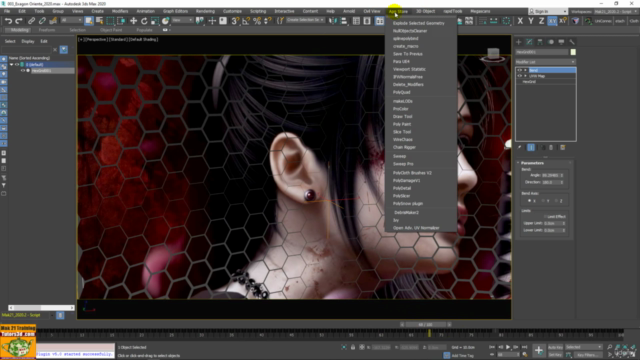
Task: Open Key Filters button
Action: pyautogui.click(x=588, y=355)
